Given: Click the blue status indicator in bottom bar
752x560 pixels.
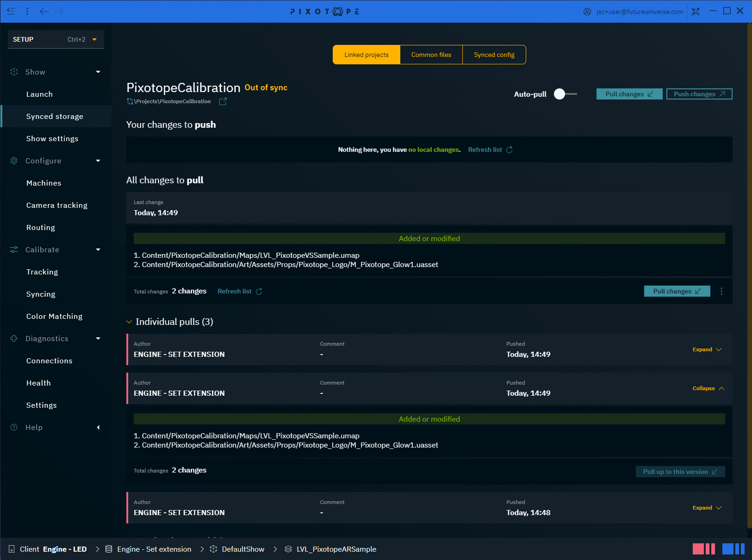Looking at the screenshot, I should [733, 549].
